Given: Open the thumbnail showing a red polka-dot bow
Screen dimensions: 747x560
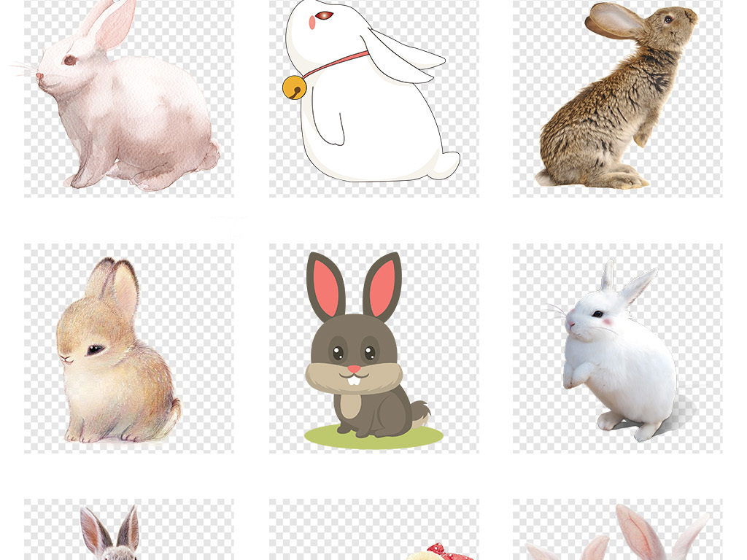Looking at the screenshot, I should coord(374,529).
